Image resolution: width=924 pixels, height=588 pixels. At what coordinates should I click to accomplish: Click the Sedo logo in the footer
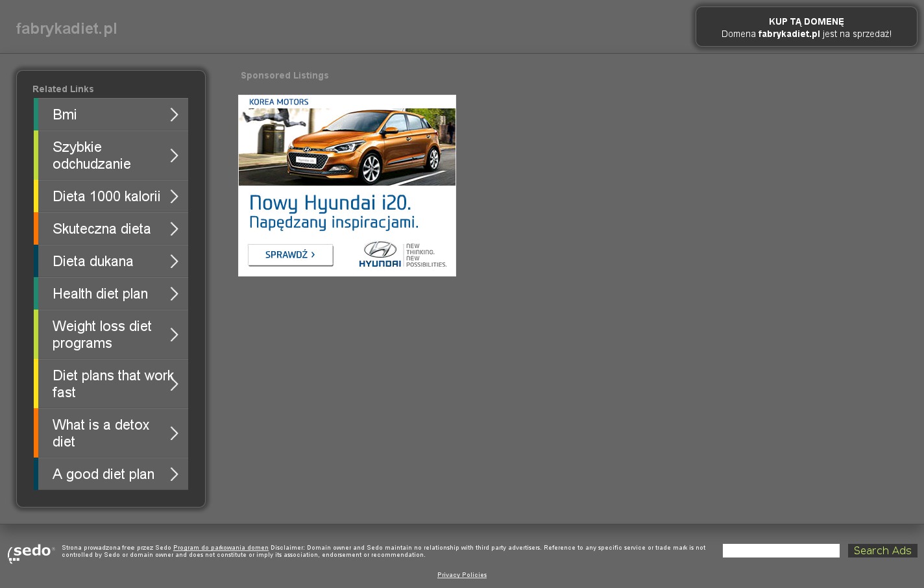[30, 552]
